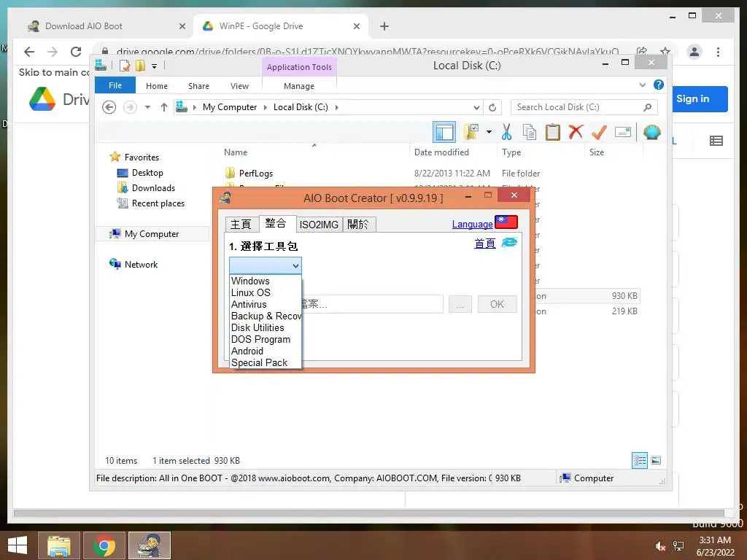Click the Explorer Back arrow button

109,107
